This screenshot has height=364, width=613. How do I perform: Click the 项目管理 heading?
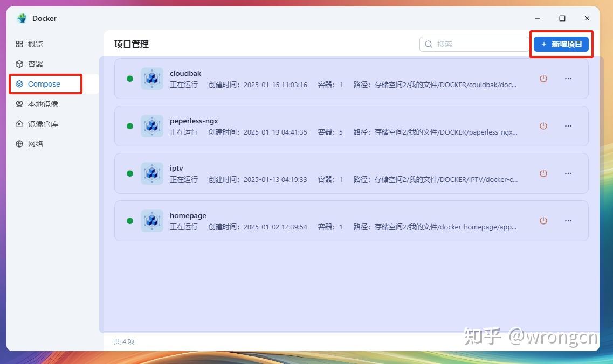[x=132, y=44]
